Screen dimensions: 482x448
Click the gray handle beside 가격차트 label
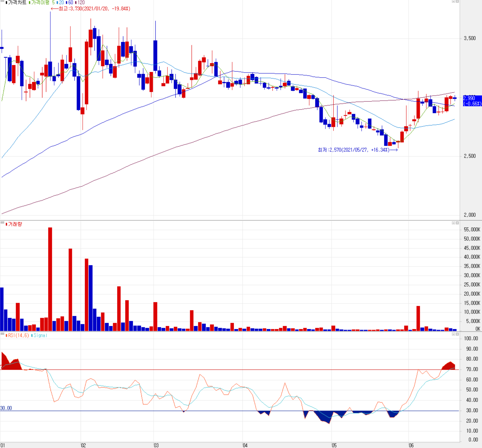(2, 1)
